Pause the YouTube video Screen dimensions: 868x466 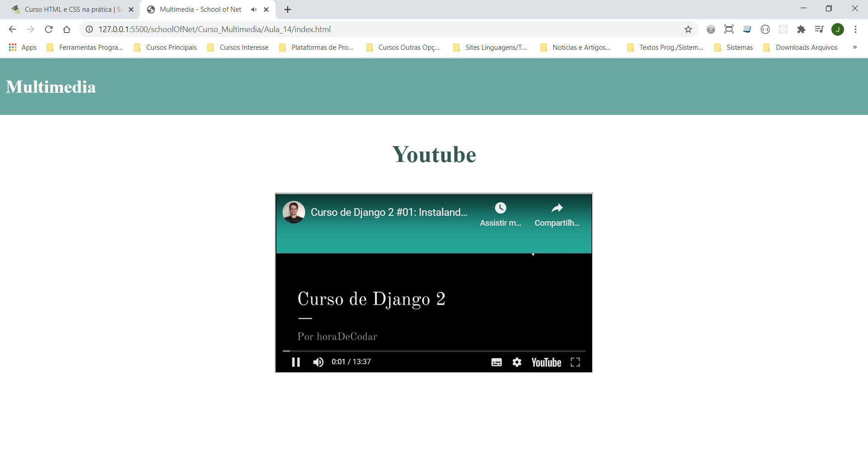[296, 362]
